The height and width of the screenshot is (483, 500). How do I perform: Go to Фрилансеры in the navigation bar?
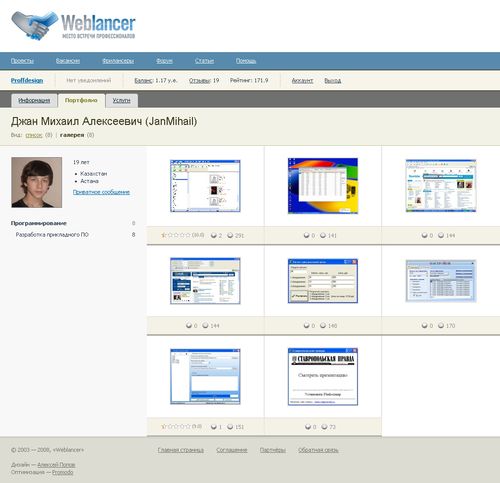(x=118, y=61)
